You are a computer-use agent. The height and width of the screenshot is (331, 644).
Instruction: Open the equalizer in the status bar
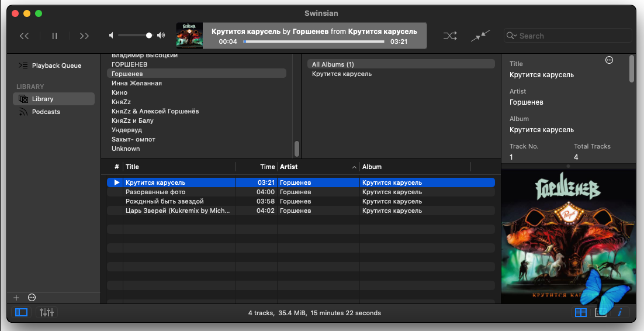pyautogui.click(x=47, y=313)
